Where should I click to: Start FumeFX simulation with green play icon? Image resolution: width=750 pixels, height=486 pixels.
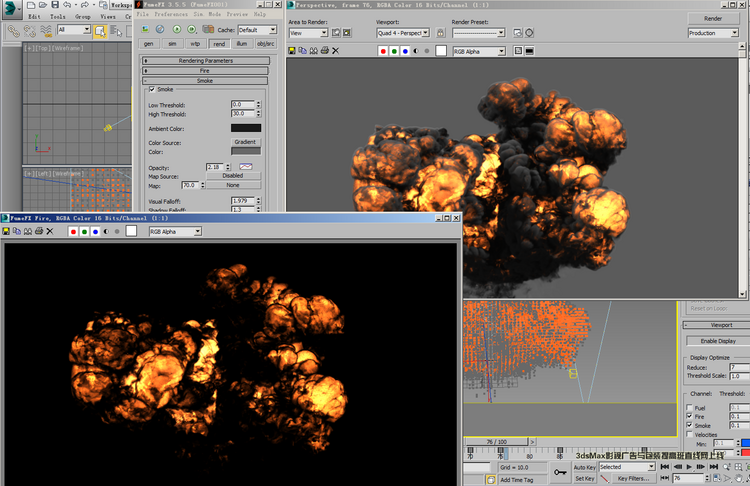click(176, 29)
